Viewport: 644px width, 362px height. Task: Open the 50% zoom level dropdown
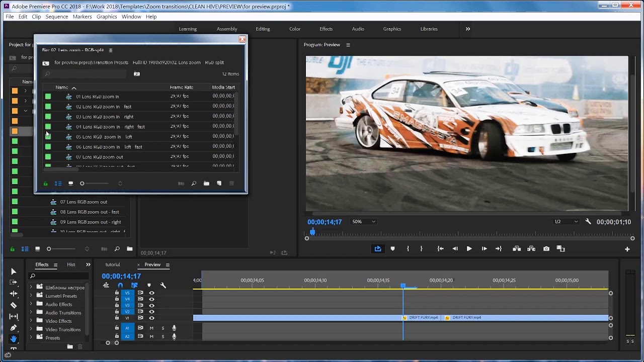[x=364, y=222]
